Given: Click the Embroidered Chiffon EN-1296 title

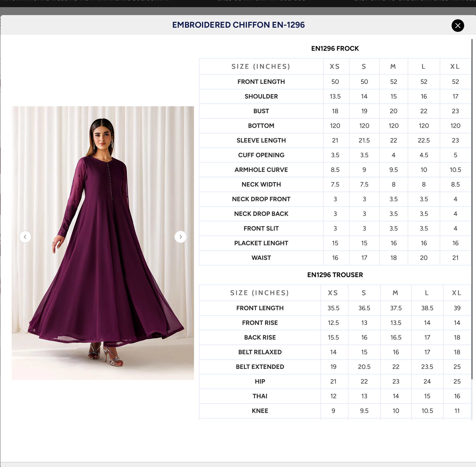Looking at the screenshot, I should pos(238,25).
